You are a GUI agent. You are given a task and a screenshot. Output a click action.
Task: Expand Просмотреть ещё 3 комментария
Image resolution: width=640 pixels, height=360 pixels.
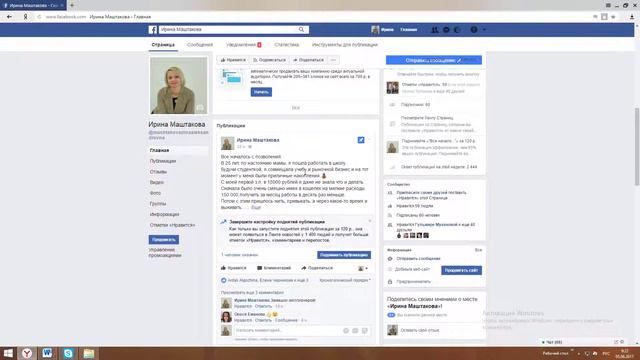[x=252, y=293]
